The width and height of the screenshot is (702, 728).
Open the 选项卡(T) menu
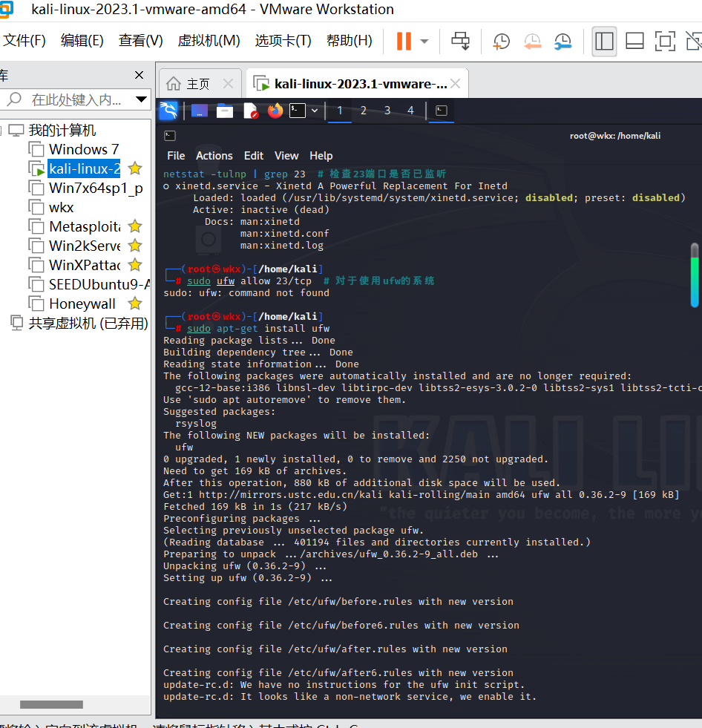click(x=283, y=41)
